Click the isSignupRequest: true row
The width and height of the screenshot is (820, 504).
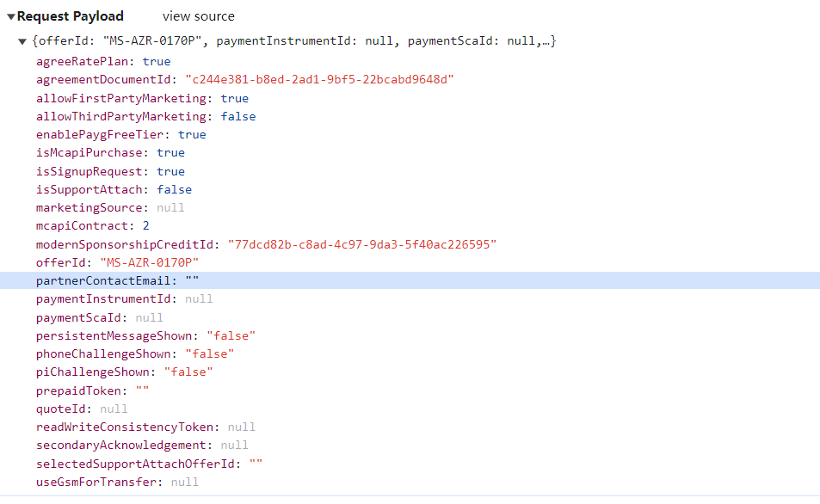coord(110,171)
